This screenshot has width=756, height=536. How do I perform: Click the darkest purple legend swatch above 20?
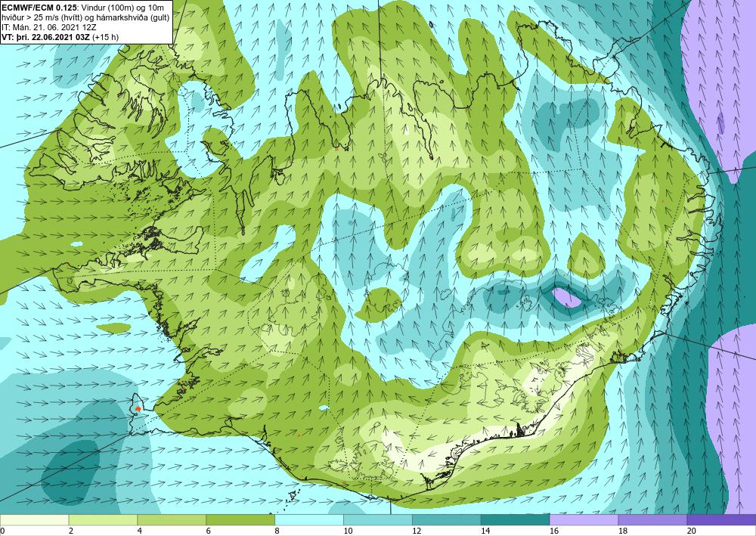[x=721, y=520]
